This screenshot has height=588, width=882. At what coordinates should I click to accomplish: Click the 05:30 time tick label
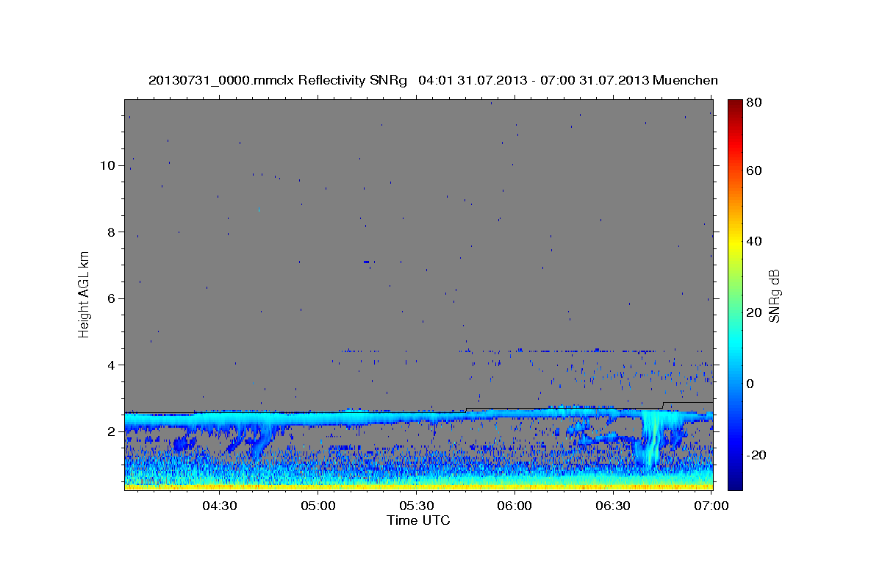click(x=416, y=506)
